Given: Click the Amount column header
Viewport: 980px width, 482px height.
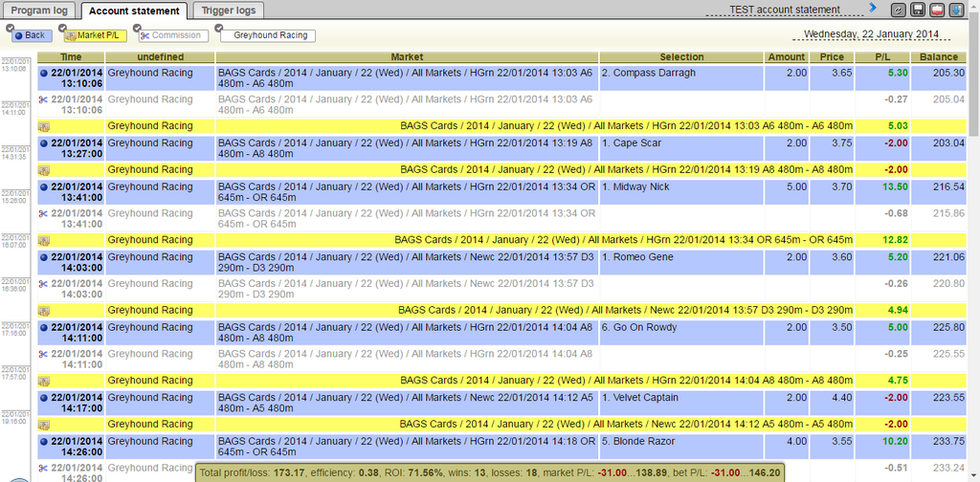Looking at the screenshot, I should click(787, 56).
